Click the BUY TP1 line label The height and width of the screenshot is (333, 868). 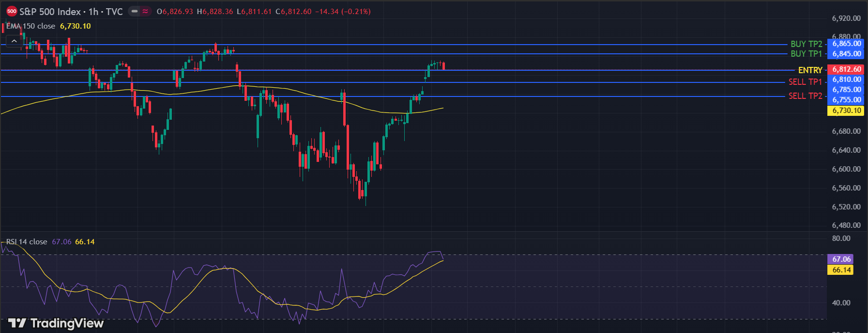(806, 54)
